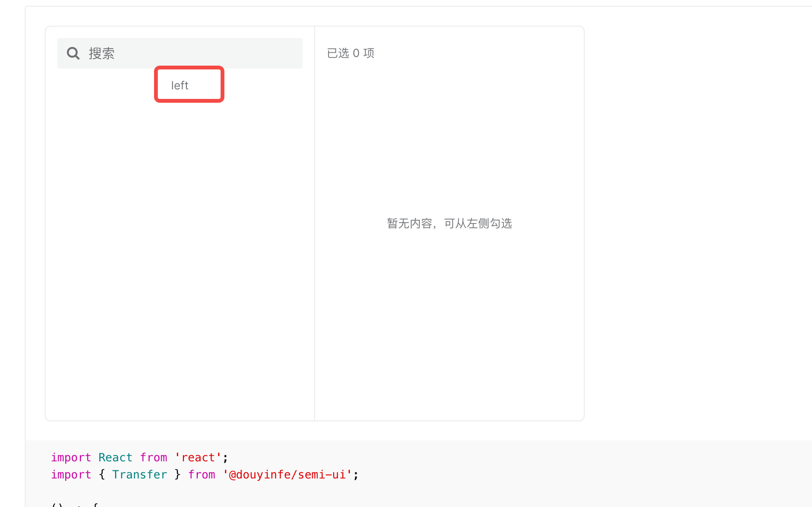812x507 pixels.
Task: Click the magnifier search icon
Action: pos(73,53)
